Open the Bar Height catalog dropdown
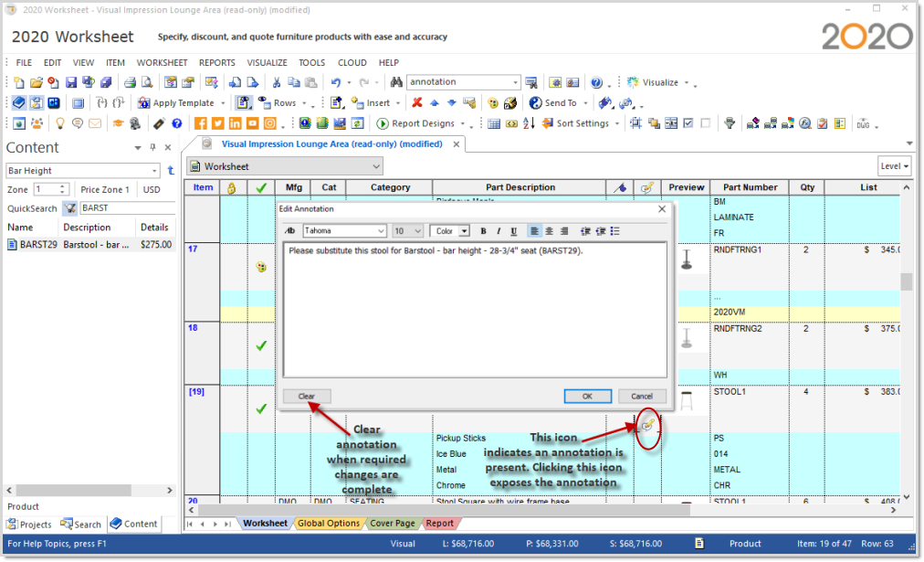This screenshot has width=924, height=562. tap(154, 171)
